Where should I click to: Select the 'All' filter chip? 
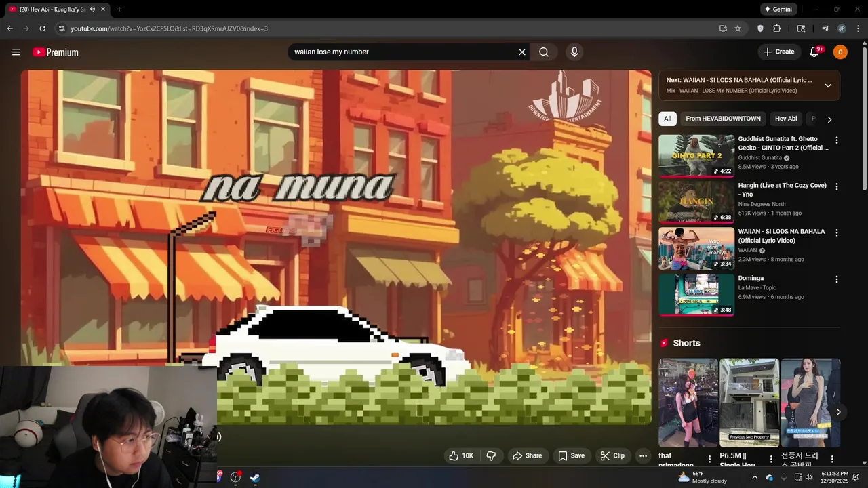tap(667, 119)
